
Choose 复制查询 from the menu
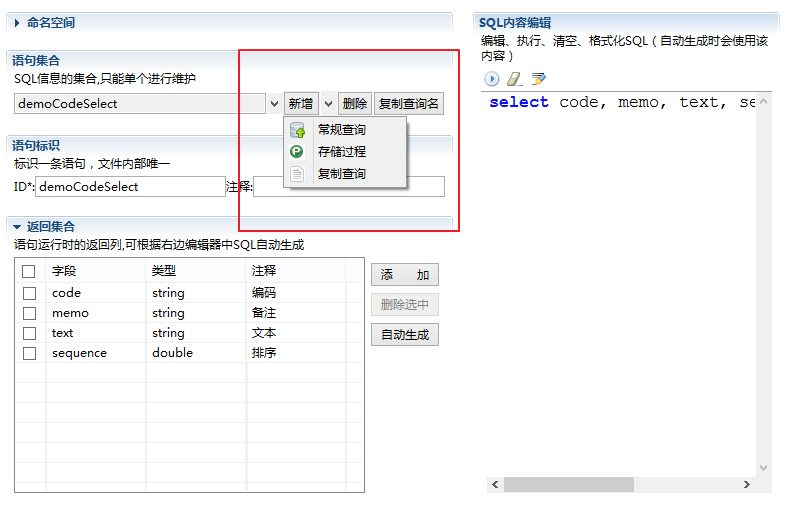pyautogui.click(x=342, y=174)
